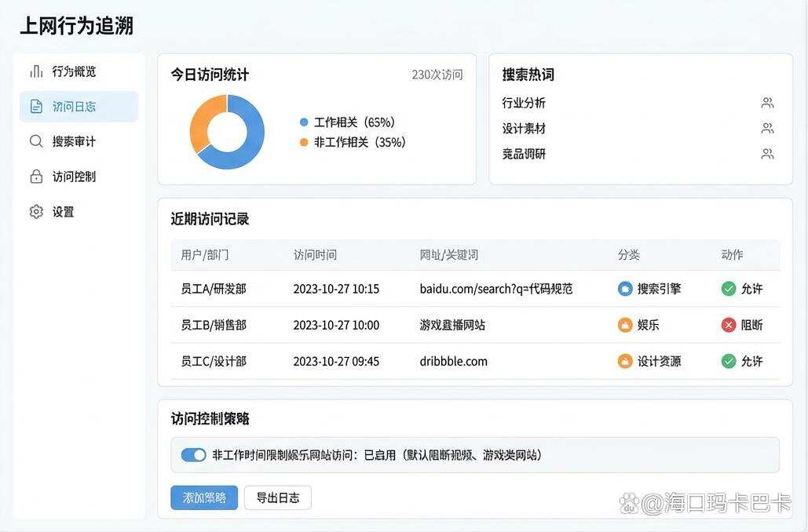Click the 搜索引擎 category icon
This screenshot has height=532, width=808.
[625, 289]
